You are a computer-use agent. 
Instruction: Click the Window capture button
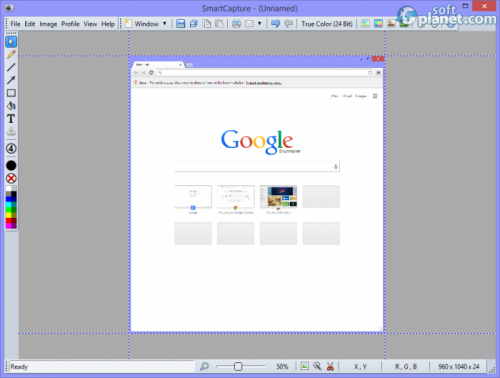142,24
